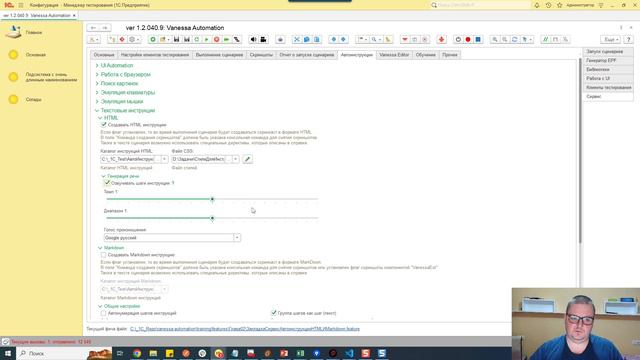Click the blue speech bubble toolbar icon
The width and height of the screenshot is (640, 360).
[307, 40]
